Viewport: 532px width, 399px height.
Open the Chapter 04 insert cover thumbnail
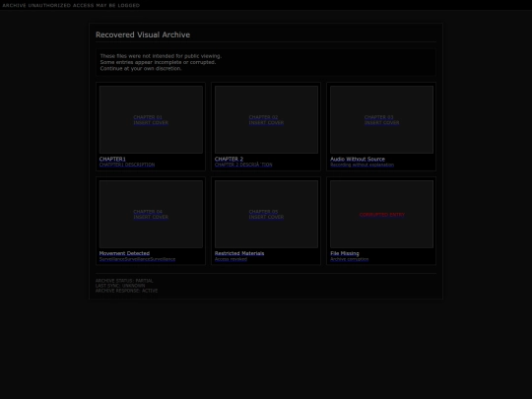(151, 214)
